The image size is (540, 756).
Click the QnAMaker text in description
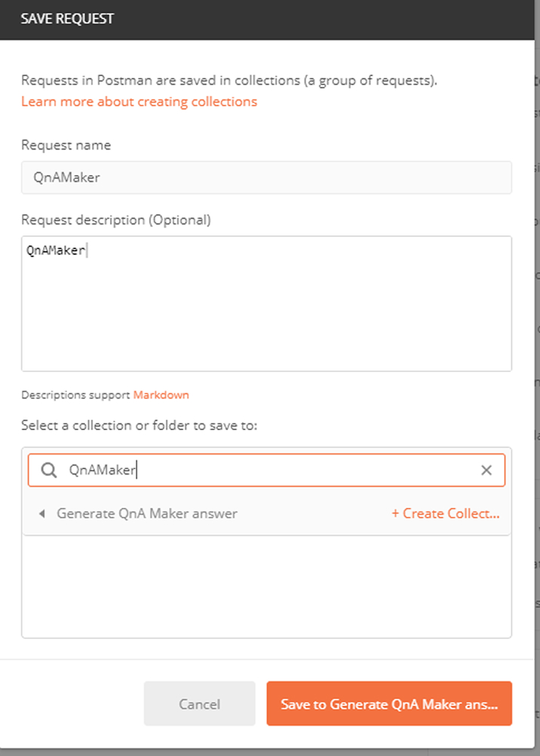56,250
